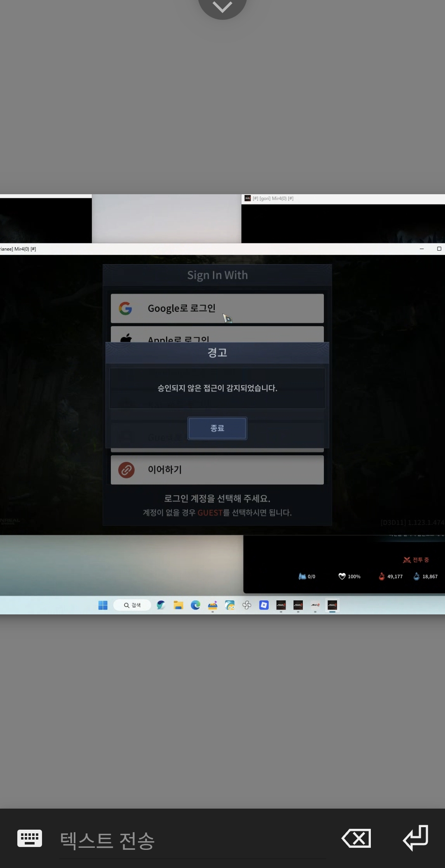Switch to the active Mir4 taskbar window

[x=332, y=605]
